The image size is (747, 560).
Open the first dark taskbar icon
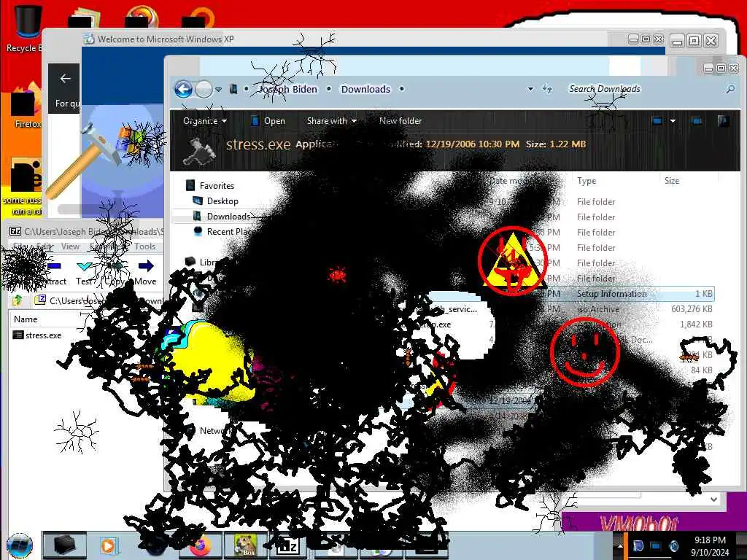tap(64, 545)
